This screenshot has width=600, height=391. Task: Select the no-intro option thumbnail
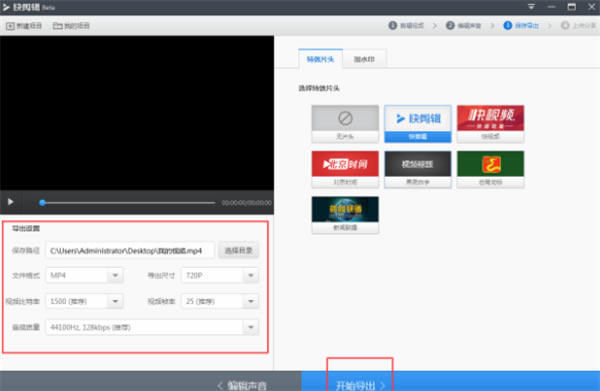(x=345, y=124)
